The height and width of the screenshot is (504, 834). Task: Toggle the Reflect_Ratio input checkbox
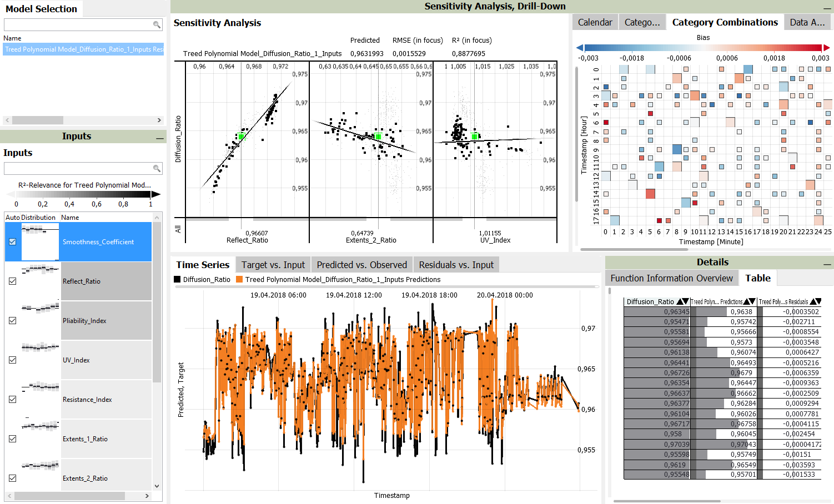(13, 281)
